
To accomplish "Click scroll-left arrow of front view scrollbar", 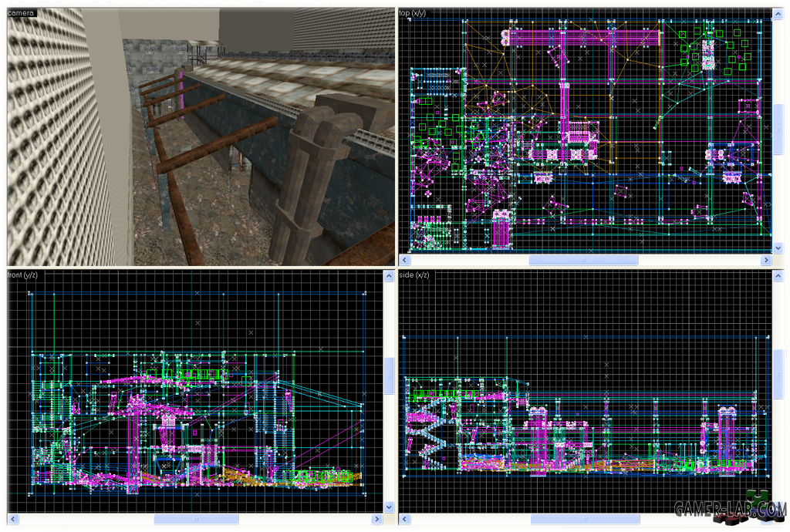I will [13, 519].
